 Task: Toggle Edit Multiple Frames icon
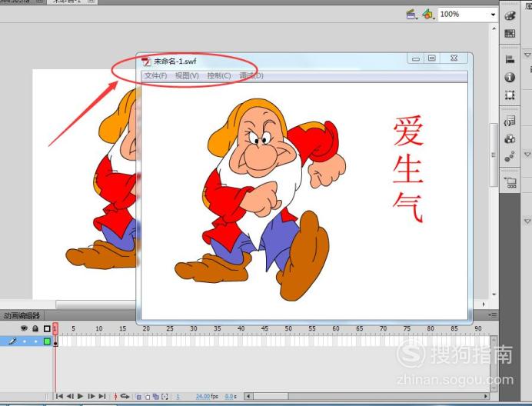(156, 396)
